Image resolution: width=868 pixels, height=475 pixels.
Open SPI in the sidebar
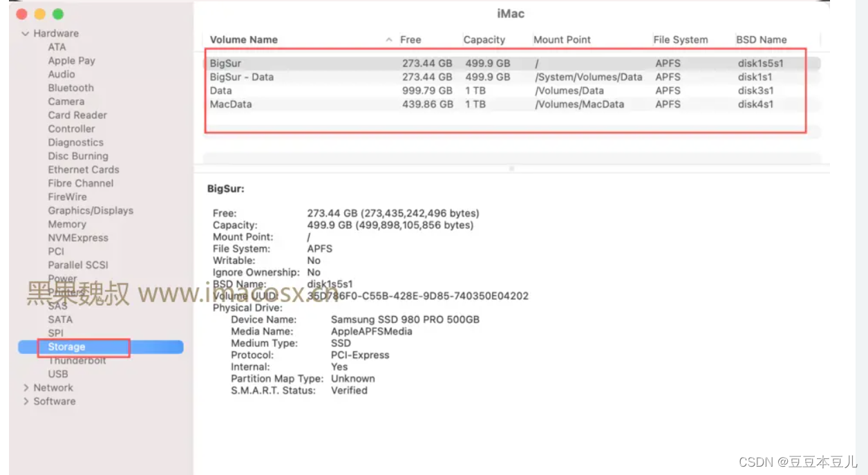(55, 333)
